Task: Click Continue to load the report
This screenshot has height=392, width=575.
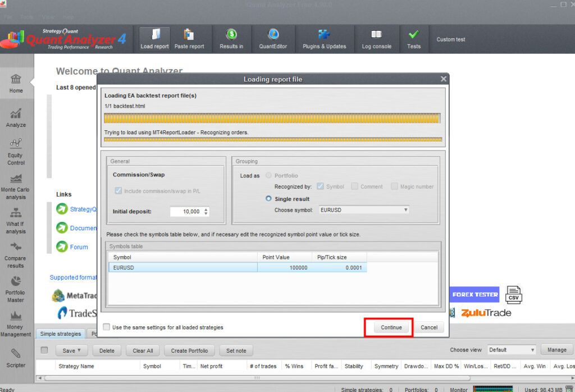Action: pyautogui.click(x=391, y=327)
